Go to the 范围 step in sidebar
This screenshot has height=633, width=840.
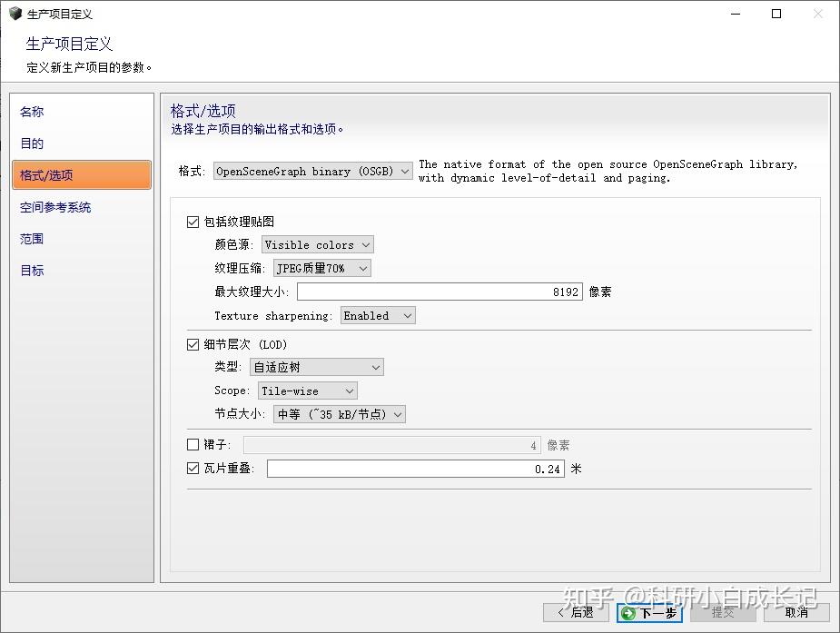[x=32, y=239]
